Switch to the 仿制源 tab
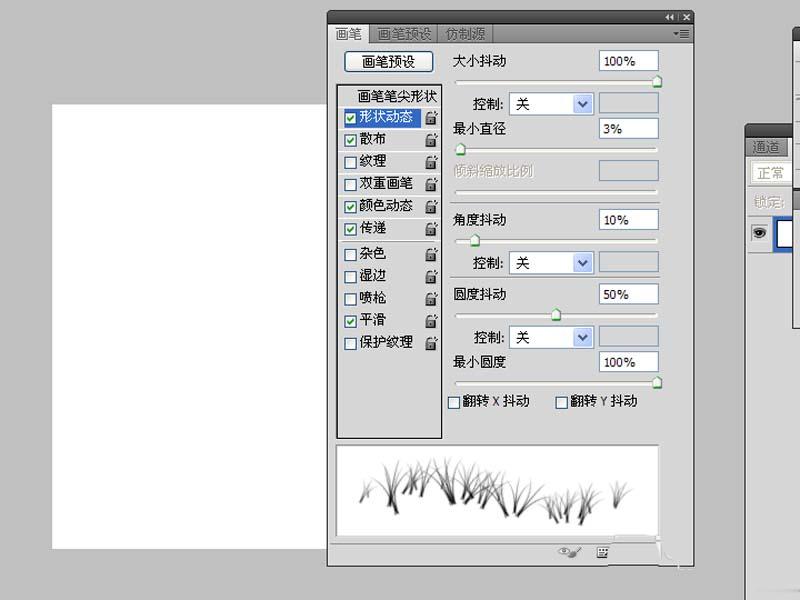 point(467,34)
